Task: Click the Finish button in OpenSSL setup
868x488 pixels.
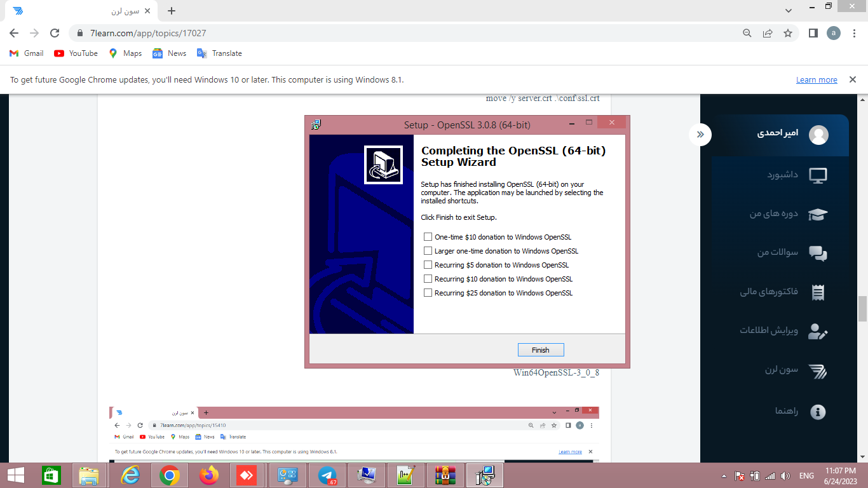Action: tap(540, 350)
